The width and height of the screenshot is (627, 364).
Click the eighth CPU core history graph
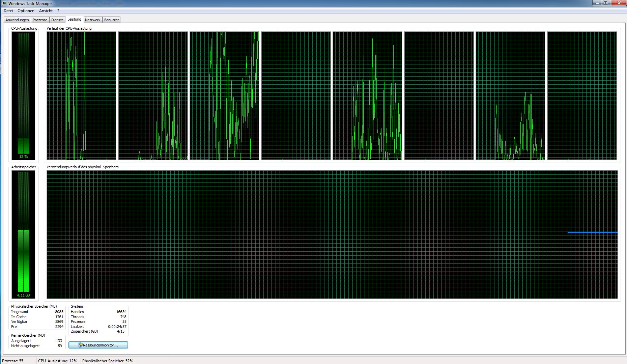[x=582, y=96]
